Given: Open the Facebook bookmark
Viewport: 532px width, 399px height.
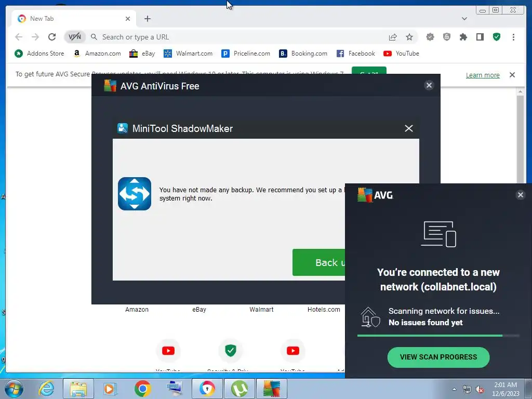Looking at the screenshot, I should point(355,54).
